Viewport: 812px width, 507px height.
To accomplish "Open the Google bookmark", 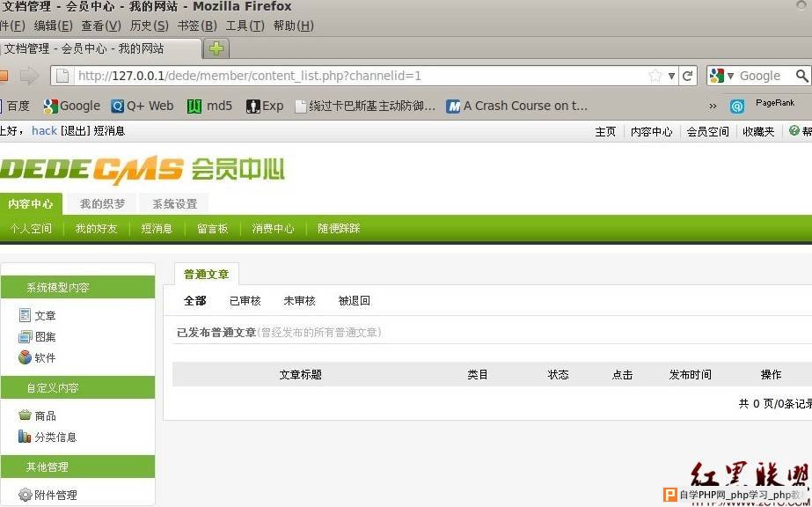I will tap(72, 107).
